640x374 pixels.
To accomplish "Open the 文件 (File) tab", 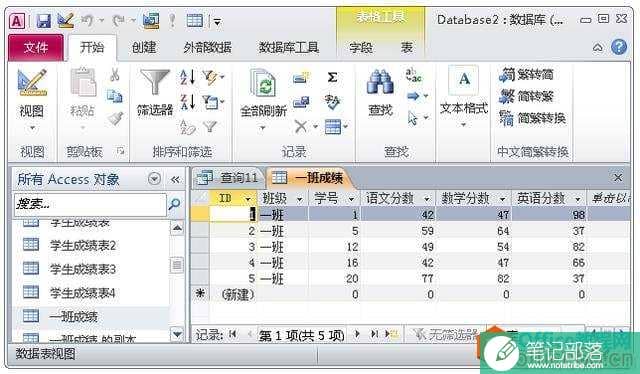I will pos(36,48).
